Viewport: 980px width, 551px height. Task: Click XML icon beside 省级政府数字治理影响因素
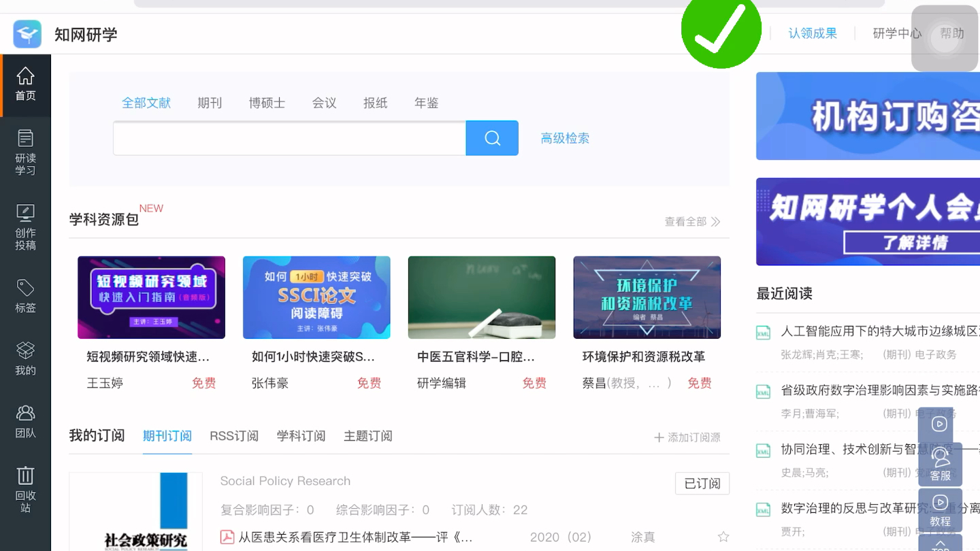tap(764, 392)
